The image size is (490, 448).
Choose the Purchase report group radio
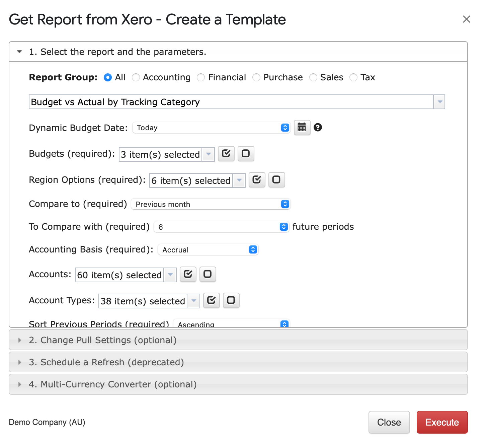(256, 77)
